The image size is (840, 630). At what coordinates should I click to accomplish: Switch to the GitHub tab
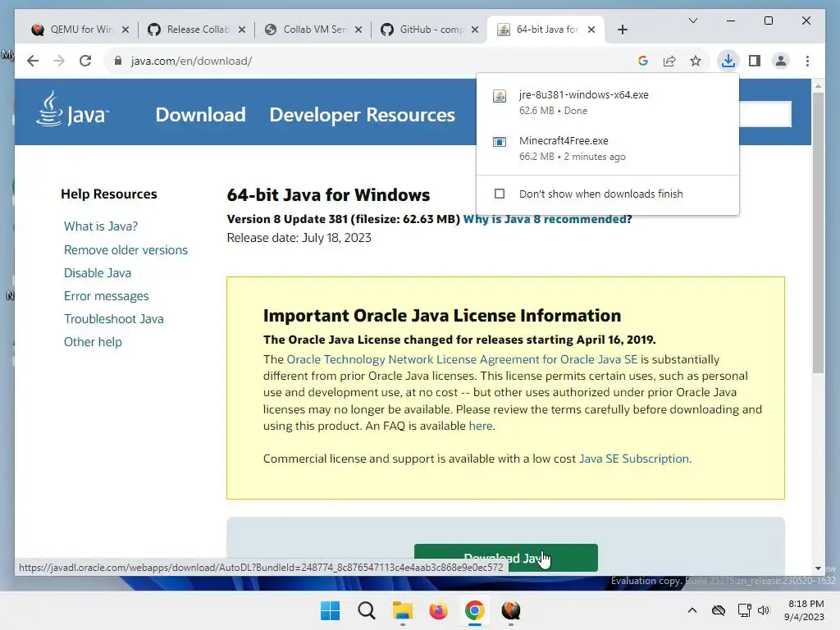[430, 30]
